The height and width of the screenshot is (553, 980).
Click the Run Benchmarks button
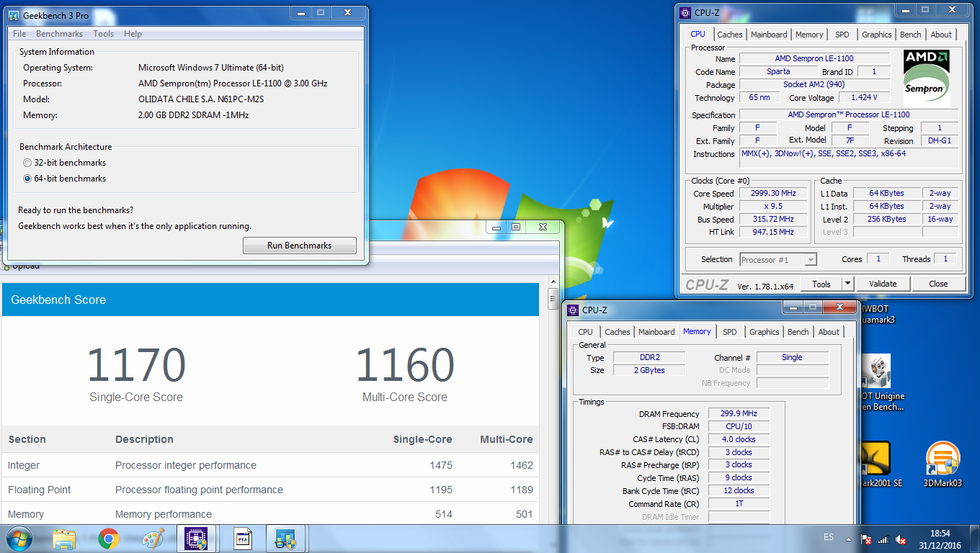click(299, 246)
